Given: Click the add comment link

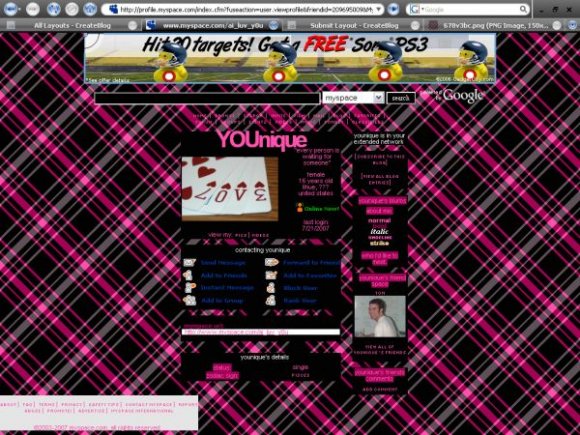Looking at the screenshot, I should [x=380, y=390].
